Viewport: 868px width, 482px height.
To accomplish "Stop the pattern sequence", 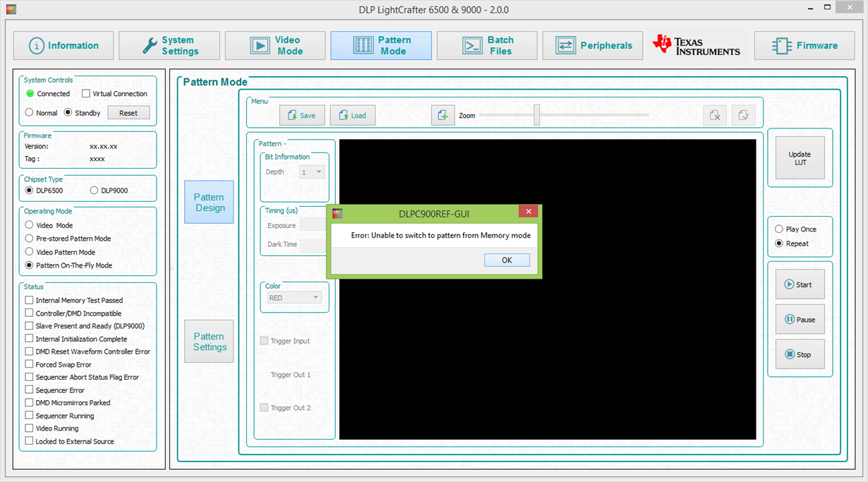I will tap(800, 354).
